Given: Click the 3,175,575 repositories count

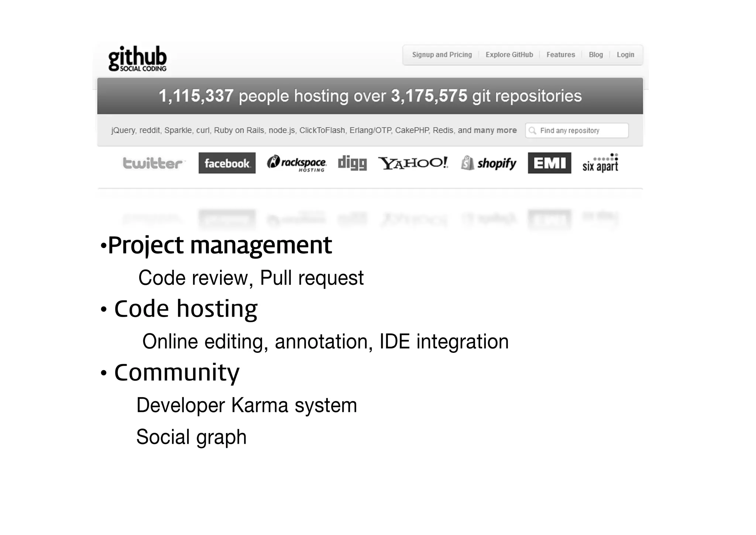Looking at the screenshot, I should pyautogui.click(x=429, y=96).
